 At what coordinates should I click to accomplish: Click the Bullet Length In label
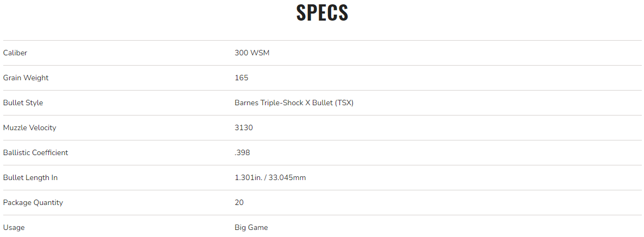click(x=30, y=178)
